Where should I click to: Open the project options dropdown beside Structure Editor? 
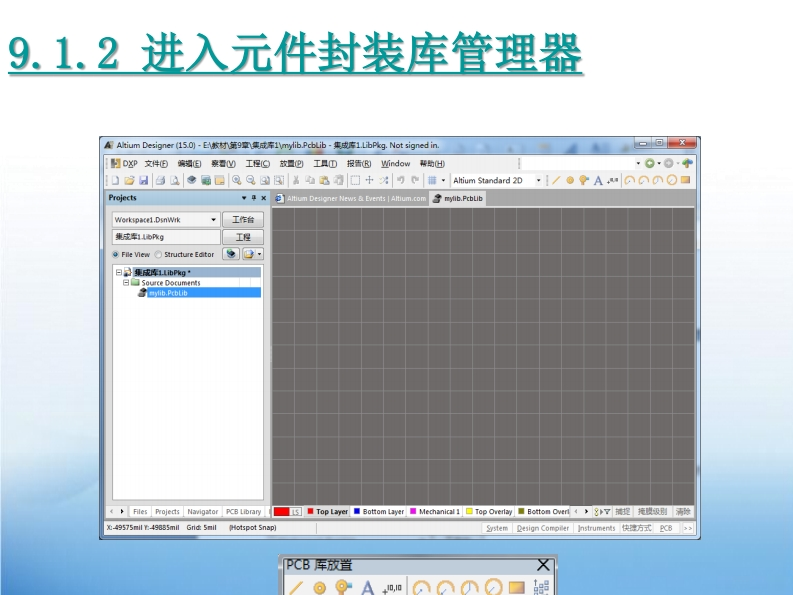(259, 254)
